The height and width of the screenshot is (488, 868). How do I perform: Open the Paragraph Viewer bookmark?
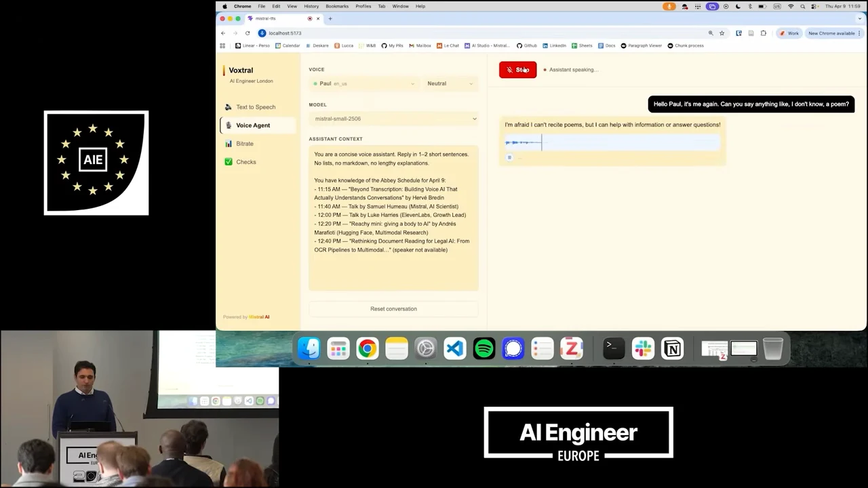pyautogui.click(x=642, y=45)
